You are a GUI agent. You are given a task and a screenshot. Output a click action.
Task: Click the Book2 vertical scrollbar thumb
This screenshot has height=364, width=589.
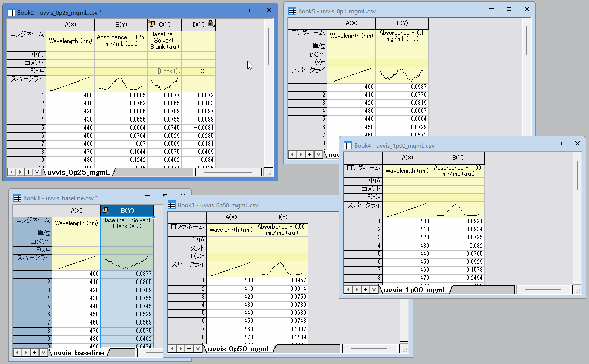[269, 46]
